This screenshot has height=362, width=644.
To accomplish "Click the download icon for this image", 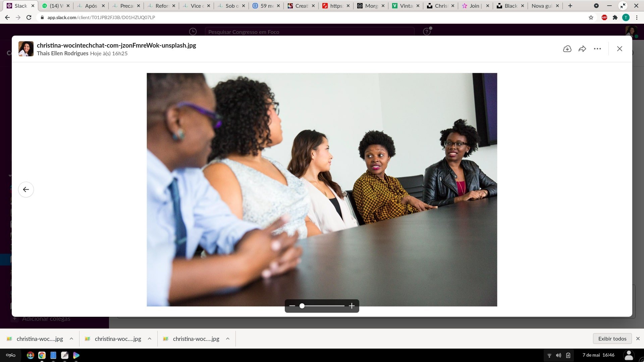I will pyautogui.click(x=567, y=48).
